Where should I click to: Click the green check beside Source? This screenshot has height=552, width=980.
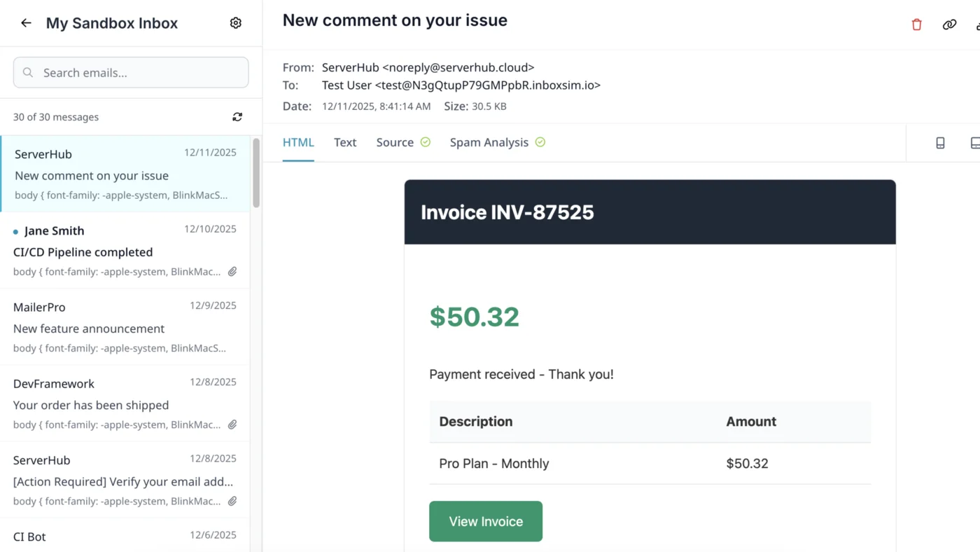425,142
